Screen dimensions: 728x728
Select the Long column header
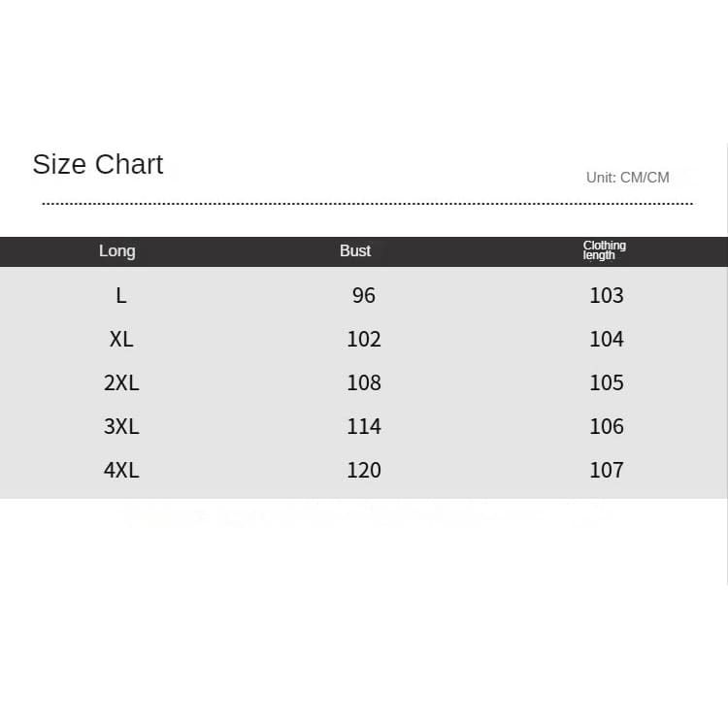pyautogui.click(x=116, y=250)
